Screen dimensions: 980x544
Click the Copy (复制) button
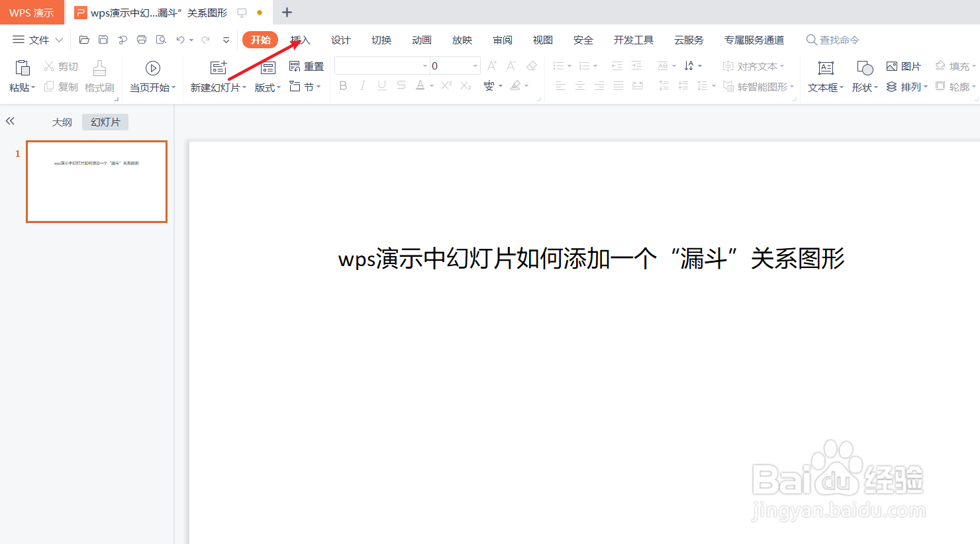click(61, 87)
